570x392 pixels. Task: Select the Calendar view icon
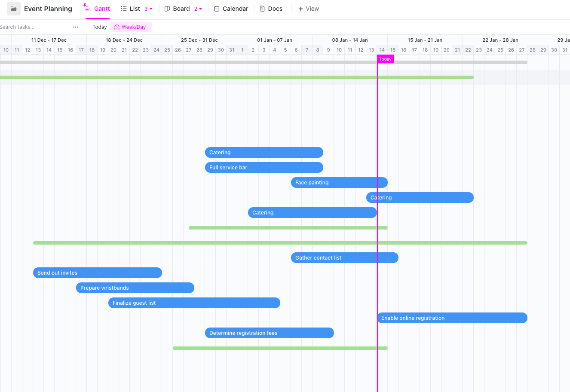[x=216, y=9]
